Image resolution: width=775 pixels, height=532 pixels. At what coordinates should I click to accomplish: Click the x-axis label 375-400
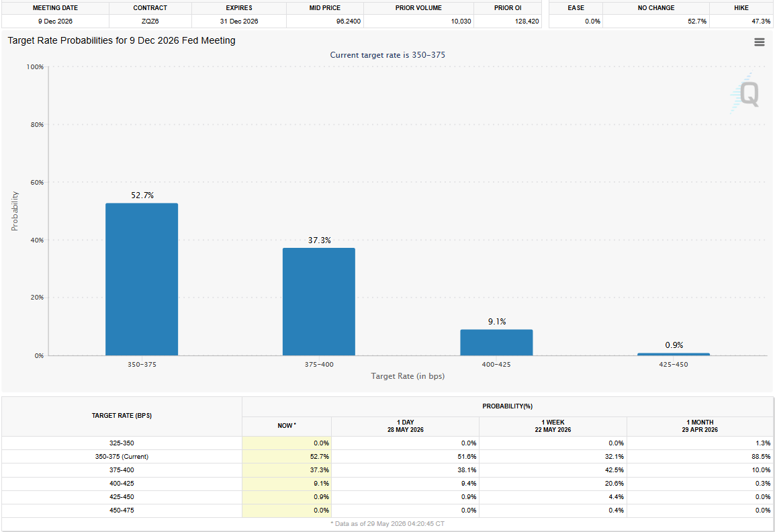[x=319, y=364]
